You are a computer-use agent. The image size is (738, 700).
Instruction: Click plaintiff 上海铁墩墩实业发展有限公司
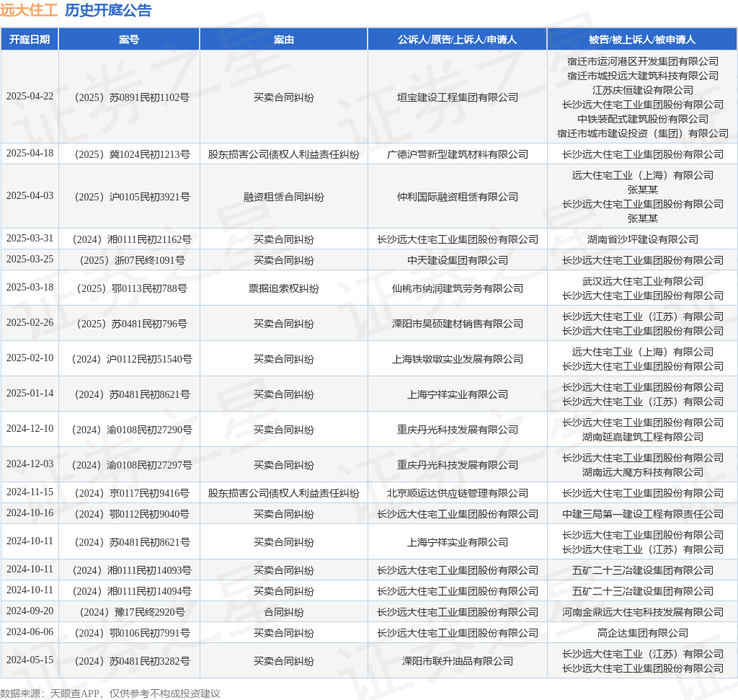tap(457, 359)
